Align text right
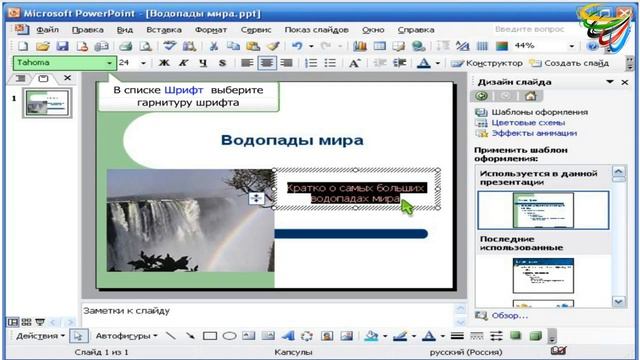Image resolution: width=640 pixels, height=360 pixels. [x=287, y=63]
